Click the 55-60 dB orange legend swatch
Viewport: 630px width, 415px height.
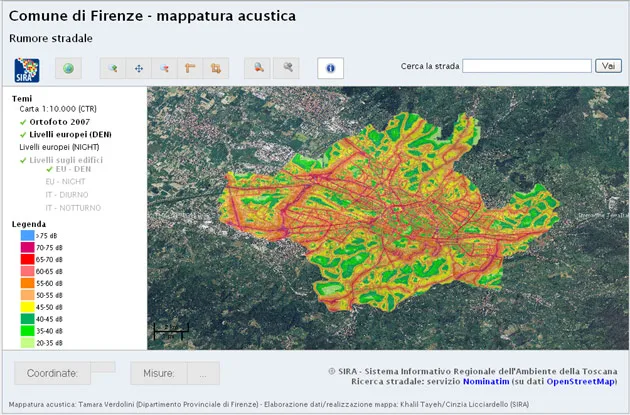[27, 283]
